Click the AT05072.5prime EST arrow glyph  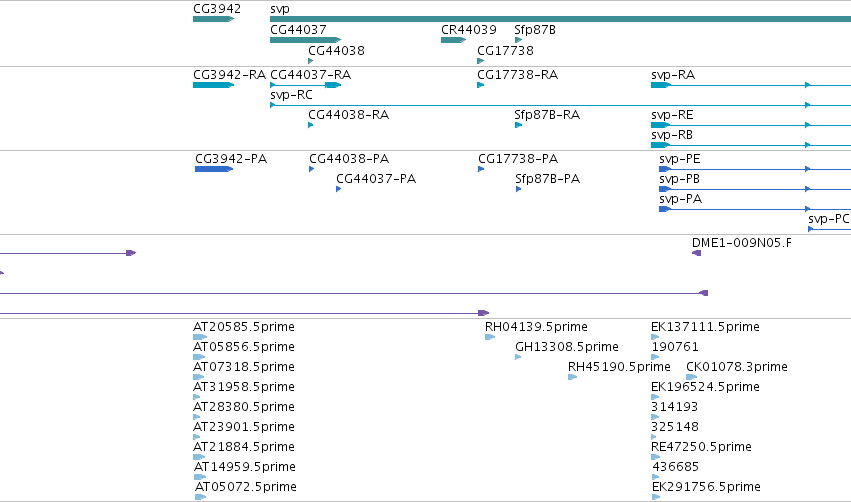click(200, 497)
